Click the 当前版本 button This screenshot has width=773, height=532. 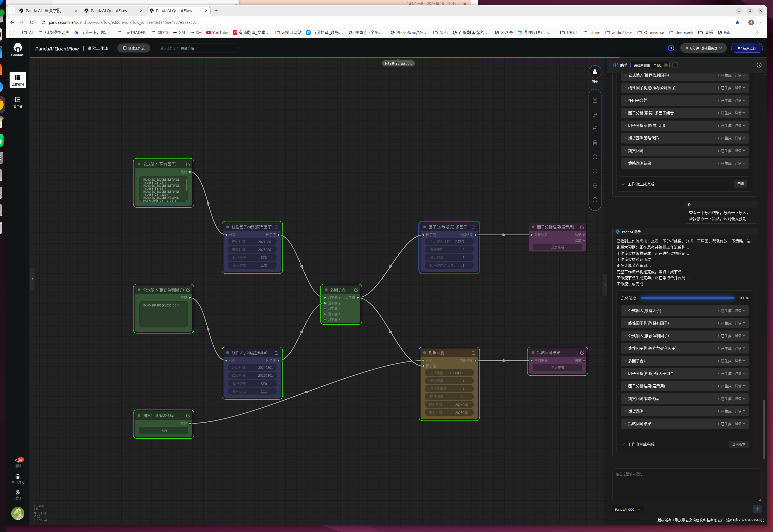[739, 445]
